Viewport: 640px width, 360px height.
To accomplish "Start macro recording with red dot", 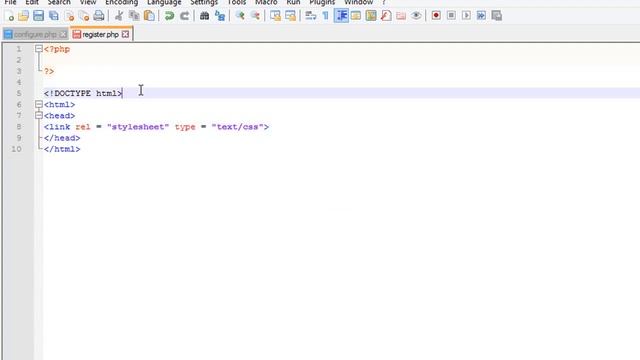I will pos(436,16).
